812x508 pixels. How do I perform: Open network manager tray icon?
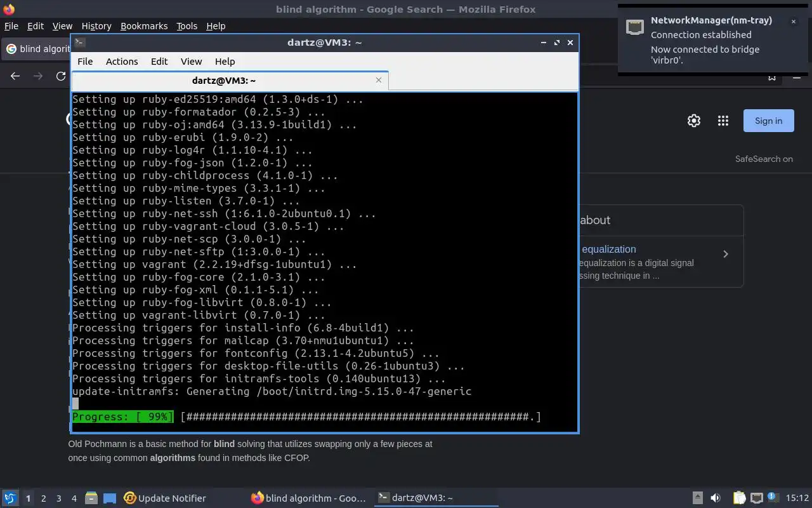(x=757, y=498)
